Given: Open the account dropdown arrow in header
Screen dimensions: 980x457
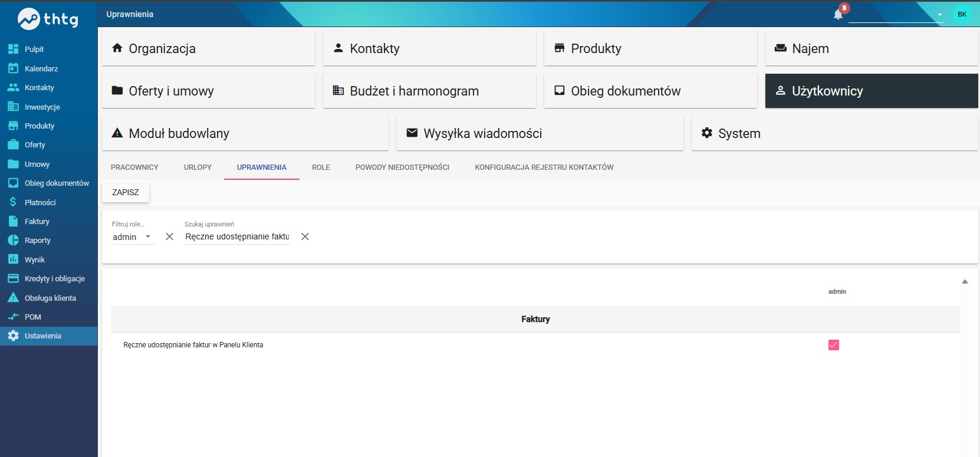Looking at the screenshot, I should coord(939,15).
